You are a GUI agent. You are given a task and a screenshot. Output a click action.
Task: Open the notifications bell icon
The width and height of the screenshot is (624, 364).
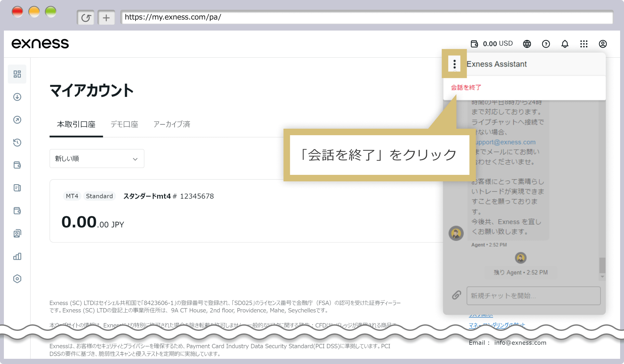(565, 43)
